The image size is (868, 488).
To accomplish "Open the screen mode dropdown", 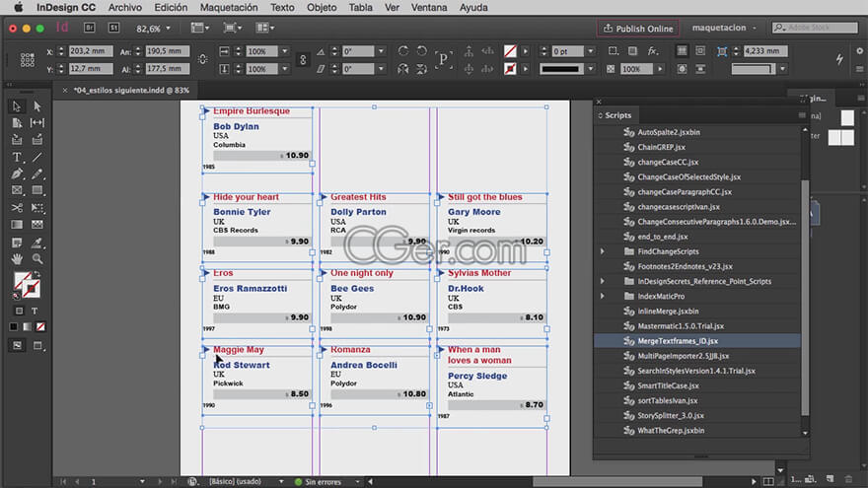I will click(x=233, y=28).
